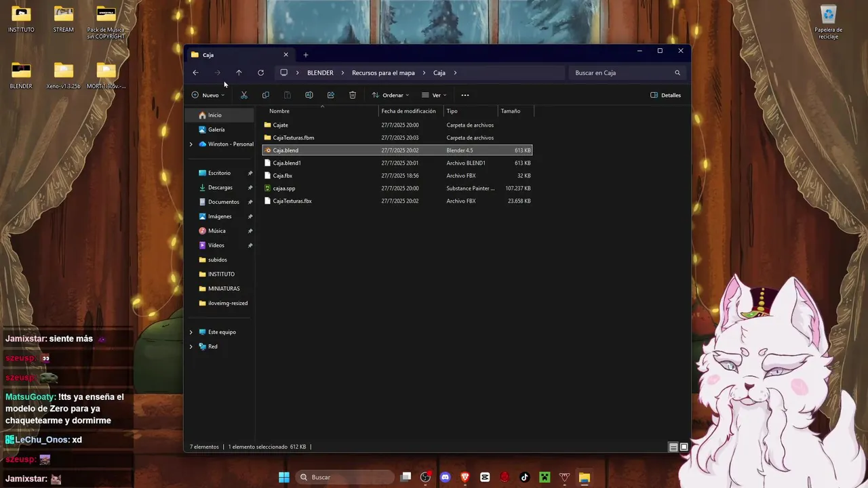Click the Cut scissors icon
Screen dimensions: 868x488
[244, 95]
